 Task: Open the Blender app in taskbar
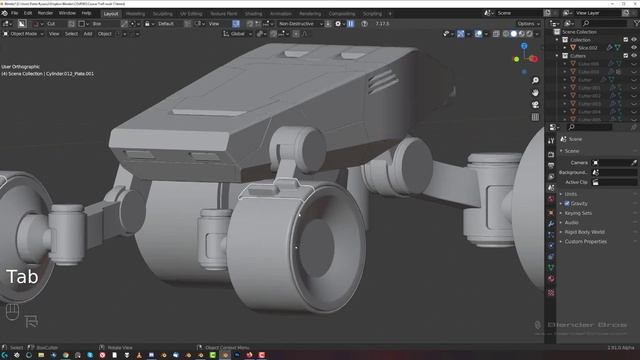pos(225,356)
